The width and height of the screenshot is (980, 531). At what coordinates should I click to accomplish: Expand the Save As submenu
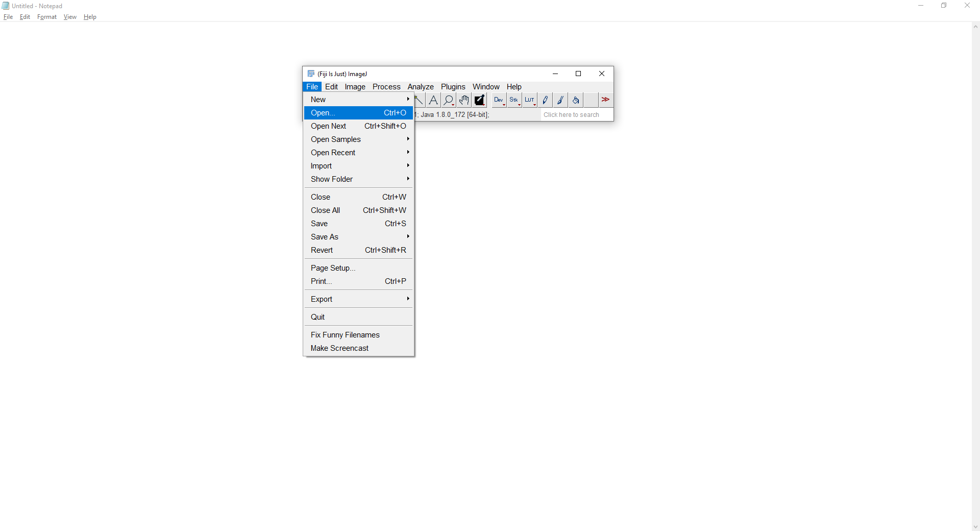click(x=358, y=237)
